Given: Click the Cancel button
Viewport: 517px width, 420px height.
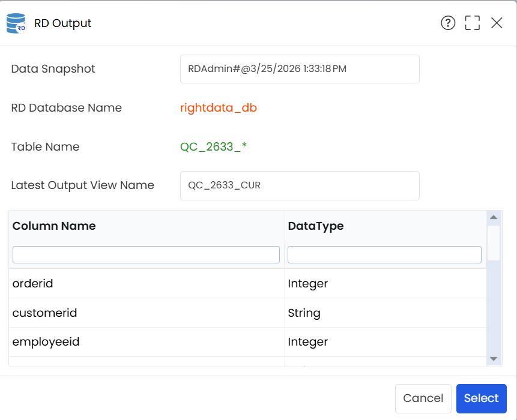Looking at the screenshot, I should pyautogui.click(x=423, y=398).
